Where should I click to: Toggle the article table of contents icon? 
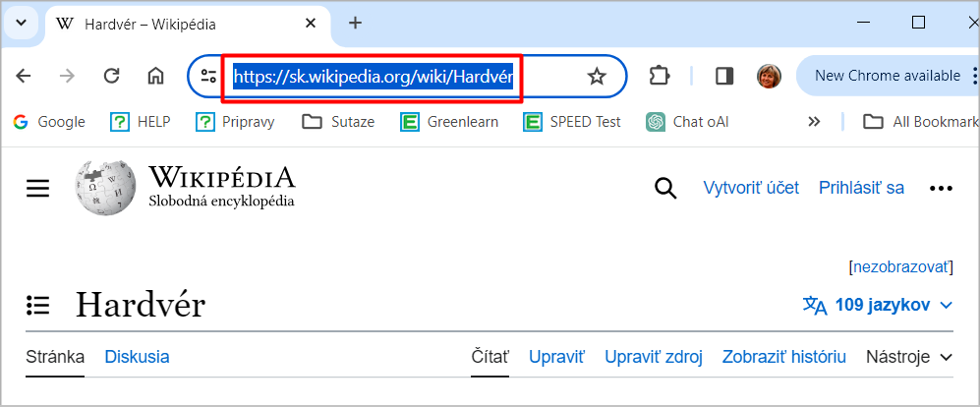tap(37, 305)
